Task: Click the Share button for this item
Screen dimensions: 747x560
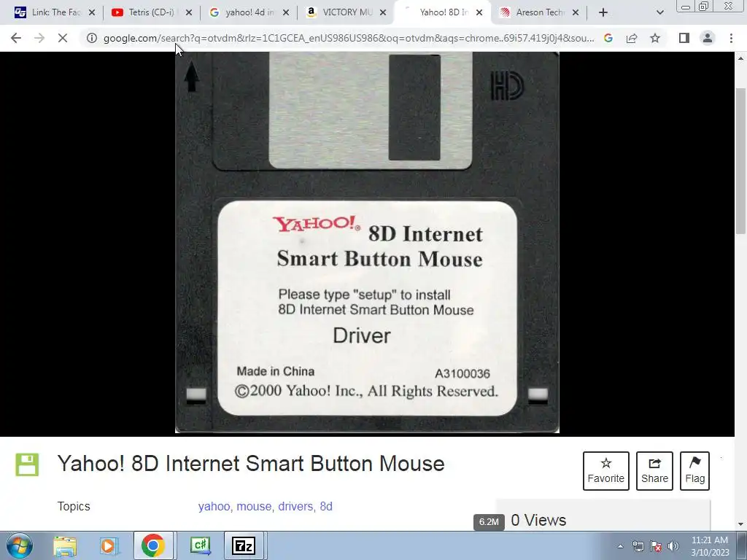Action: pyautogui.click(x=654, y=470)
